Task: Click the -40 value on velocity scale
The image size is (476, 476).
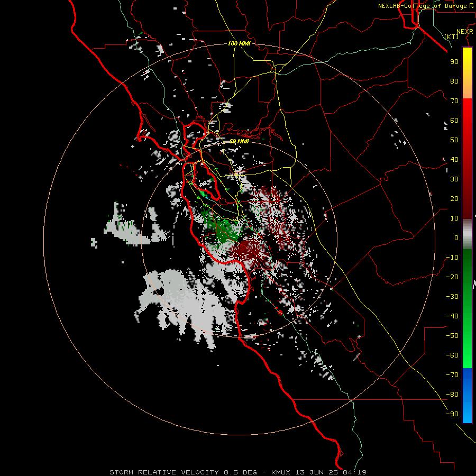Action: click(452, 316)
